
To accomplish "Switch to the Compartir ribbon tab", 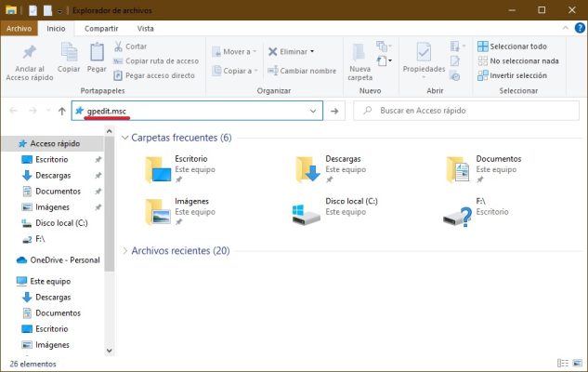I will [x=101, y=29].
